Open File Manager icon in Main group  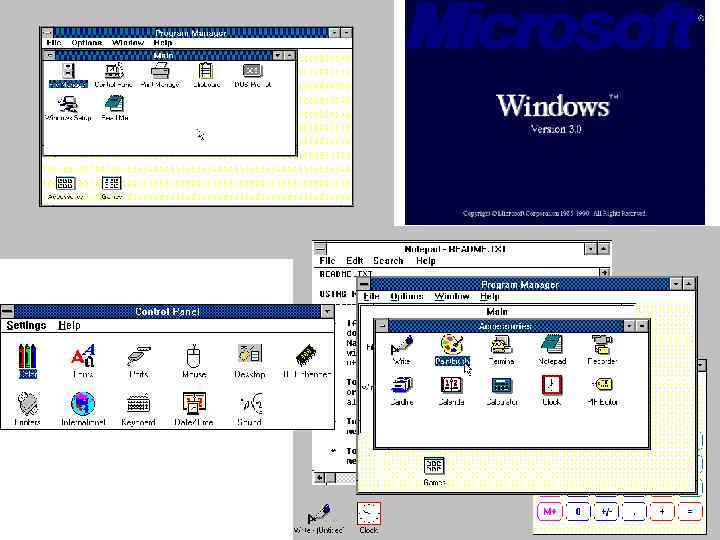[x=68, y=75]
